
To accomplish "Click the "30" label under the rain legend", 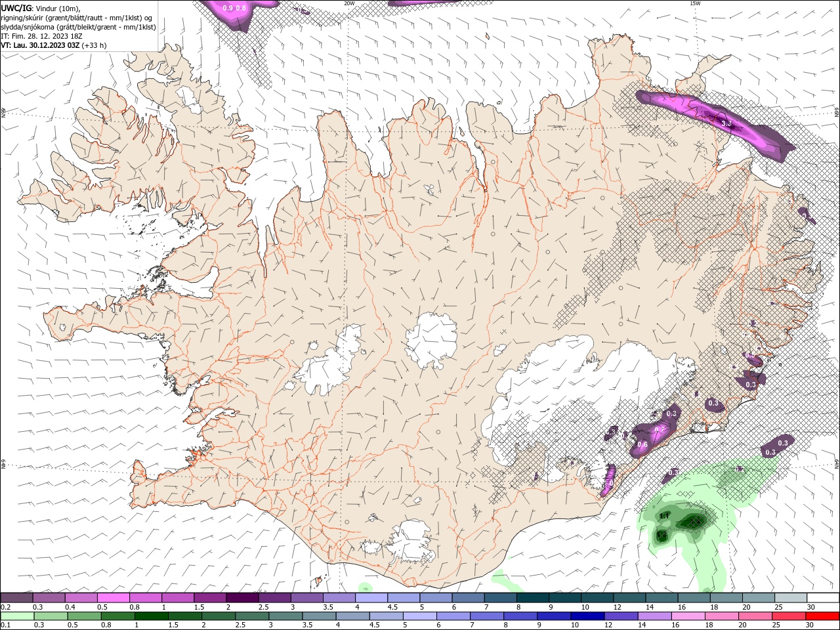I will point(810,625).
